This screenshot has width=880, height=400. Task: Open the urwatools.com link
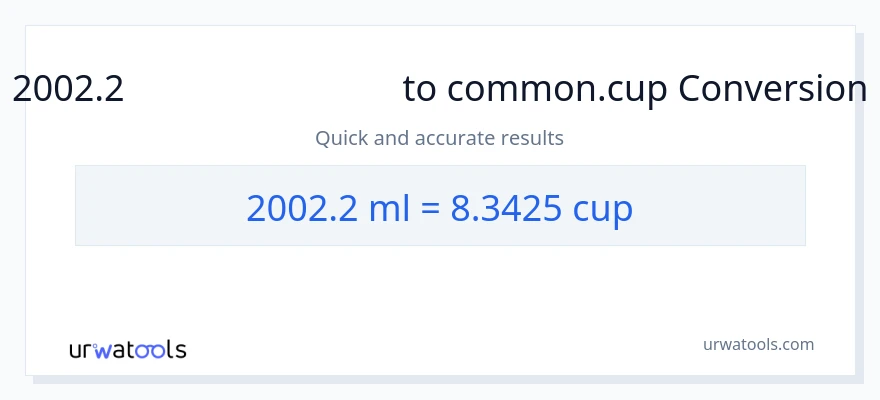click(x=758, y=344)
